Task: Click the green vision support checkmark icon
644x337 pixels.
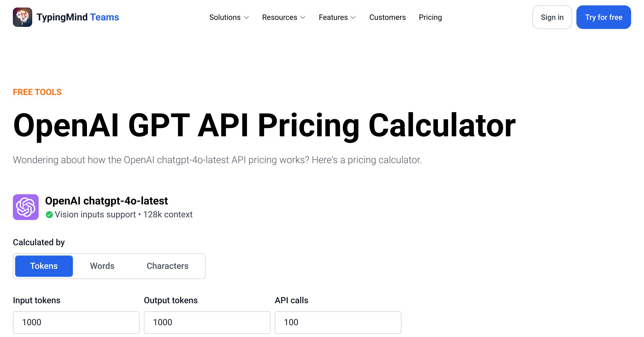Action: click(50, 214)
